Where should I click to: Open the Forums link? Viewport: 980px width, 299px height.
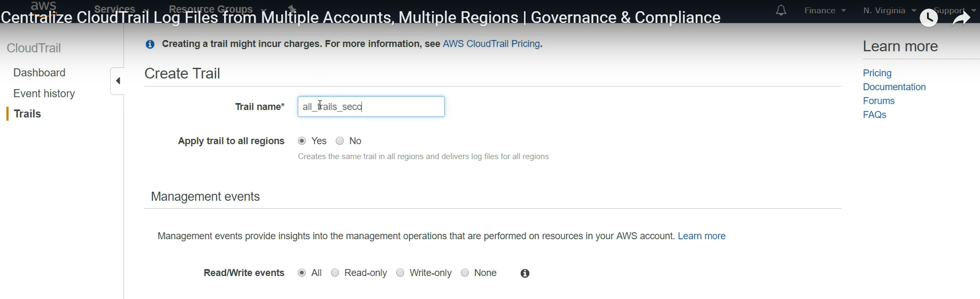878,101
